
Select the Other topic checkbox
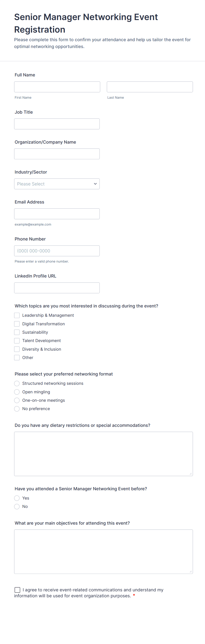[17, 357]
